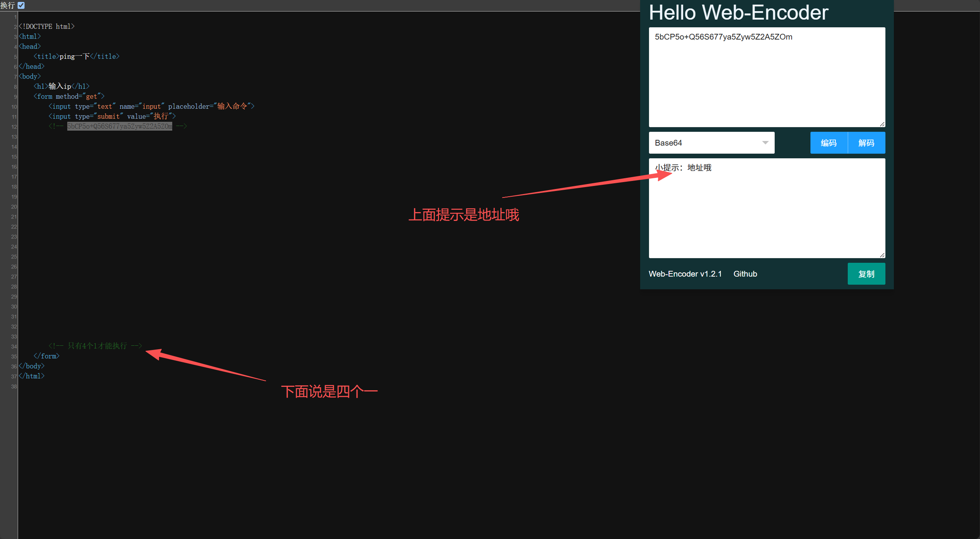Screen dimensions: 980x539
Task: Click the 解码 decode button
Action: (x=867, y=143)
